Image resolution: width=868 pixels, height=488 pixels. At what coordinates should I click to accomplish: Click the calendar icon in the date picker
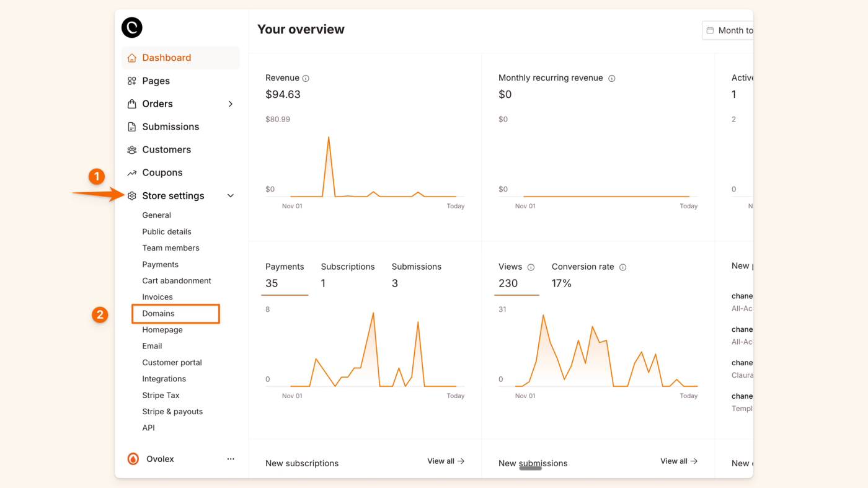pos(710,30)
